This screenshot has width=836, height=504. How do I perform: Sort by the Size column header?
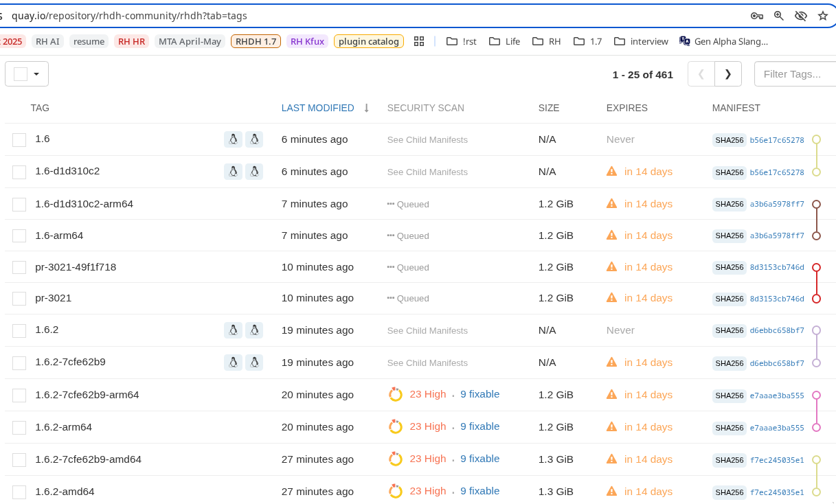[549, 108]
